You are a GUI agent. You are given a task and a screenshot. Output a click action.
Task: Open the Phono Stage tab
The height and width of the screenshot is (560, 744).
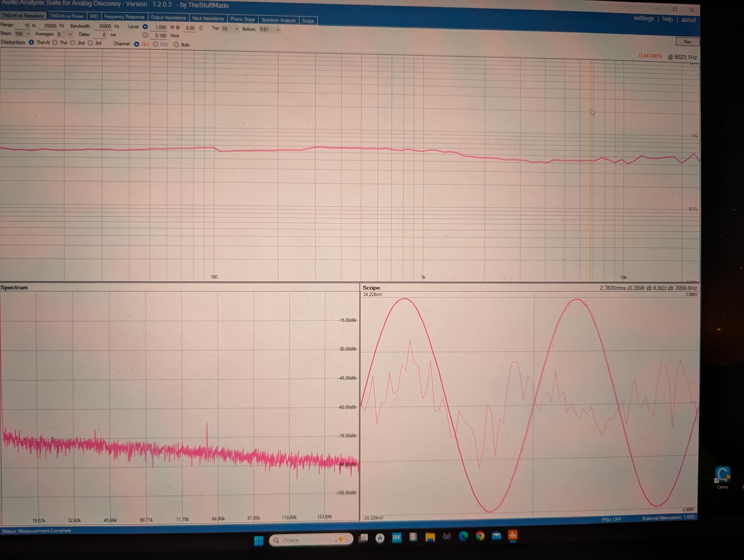click(x=243, y=19)
